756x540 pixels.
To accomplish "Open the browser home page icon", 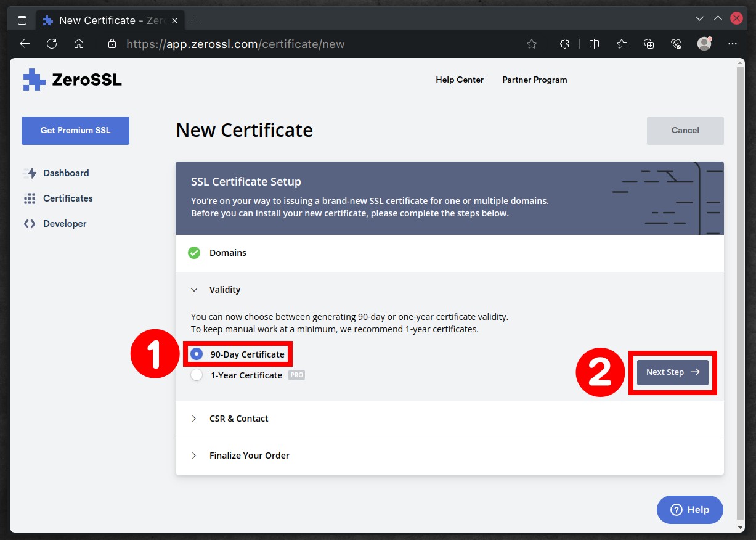I will 79,44.
